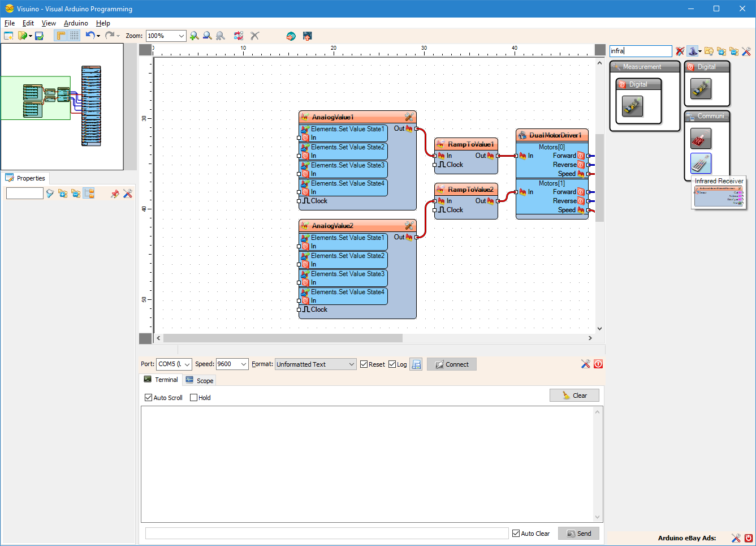Open the Format Unformatted Text dropdown
The width and height of the screenshot is (756, 546).
click(351, 364)
